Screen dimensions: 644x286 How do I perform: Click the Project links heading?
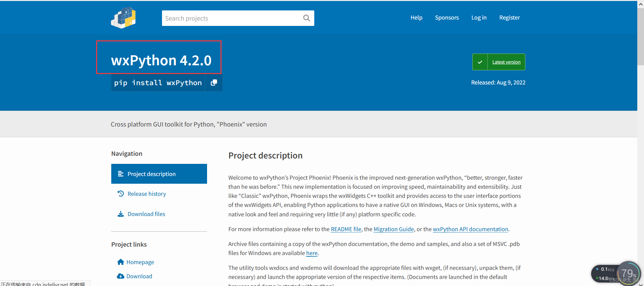click(x=129, y=244)
